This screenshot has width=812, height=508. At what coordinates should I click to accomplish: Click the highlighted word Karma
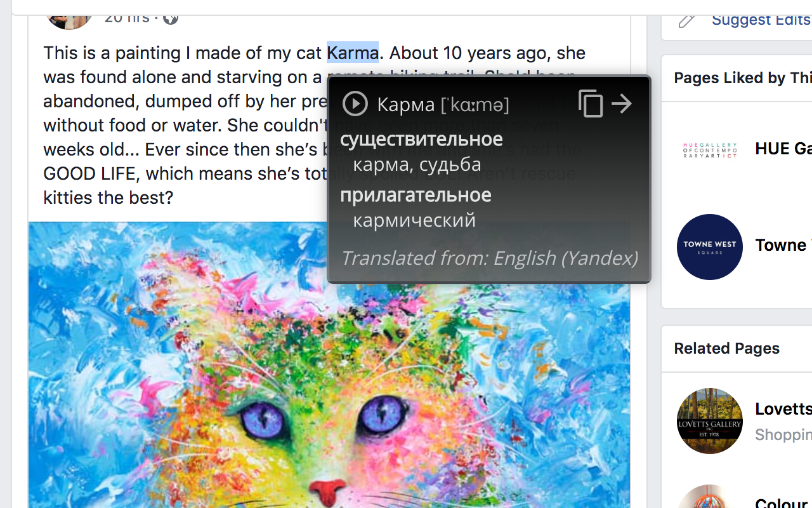353,53
